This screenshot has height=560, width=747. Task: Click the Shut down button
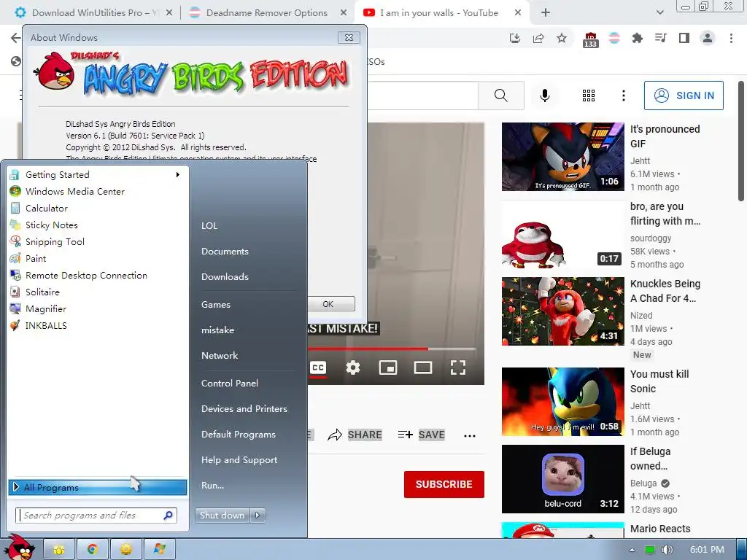[222, 516]
